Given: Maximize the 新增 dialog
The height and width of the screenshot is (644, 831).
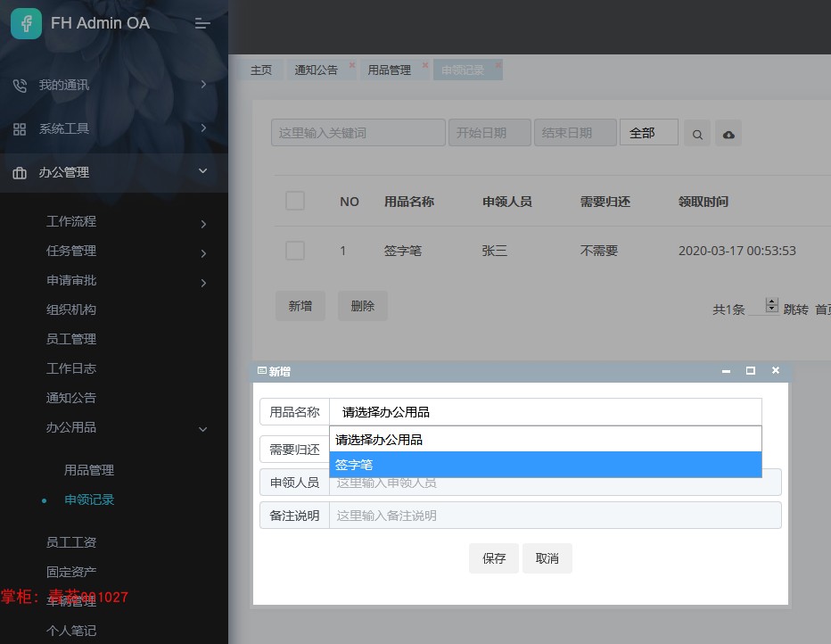Looking at the screenshot, I should tap(751, 370).
